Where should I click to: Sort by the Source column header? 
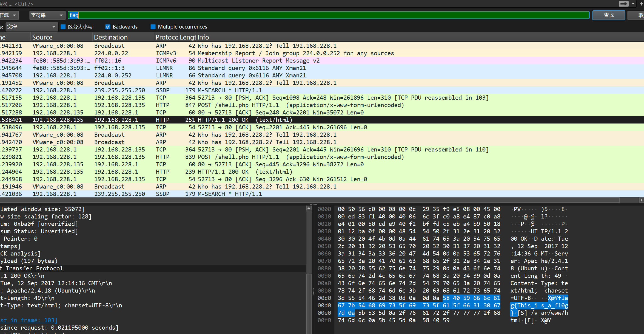pyautogui.click(x=42, y=37)
